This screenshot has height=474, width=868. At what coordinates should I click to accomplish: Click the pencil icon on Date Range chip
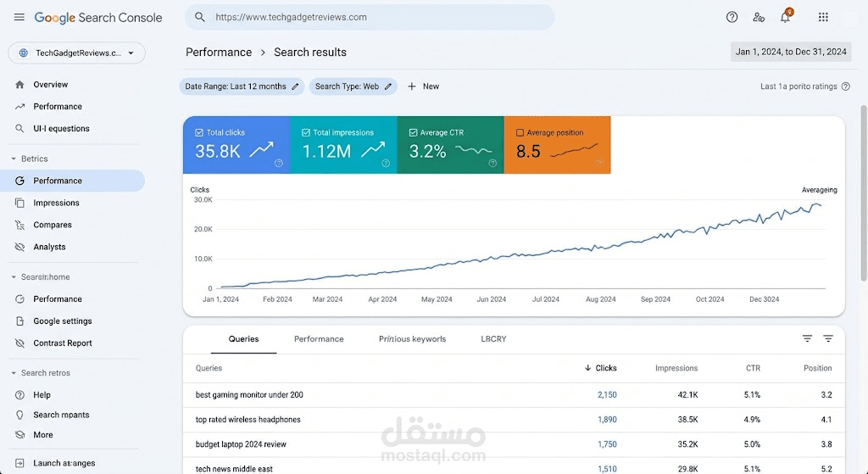296,86
